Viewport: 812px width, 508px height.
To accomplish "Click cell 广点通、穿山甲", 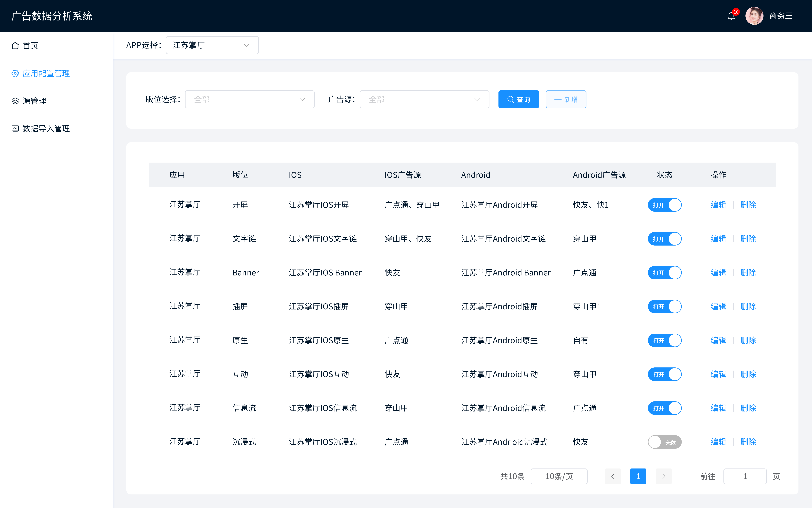I will 412,205.
